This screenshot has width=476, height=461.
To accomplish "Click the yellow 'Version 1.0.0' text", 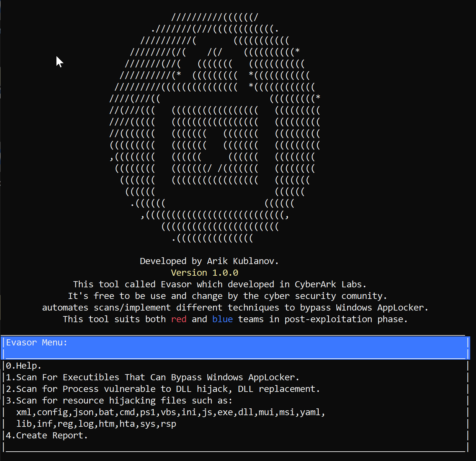I will (x=204, y=273).
